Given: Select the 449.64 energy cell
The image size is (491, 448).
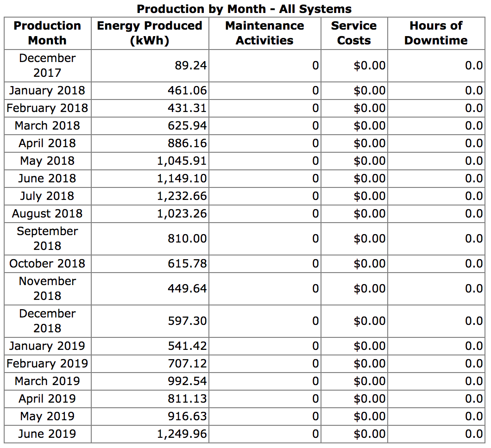Looking at the screenshot, I should point(187,288).
